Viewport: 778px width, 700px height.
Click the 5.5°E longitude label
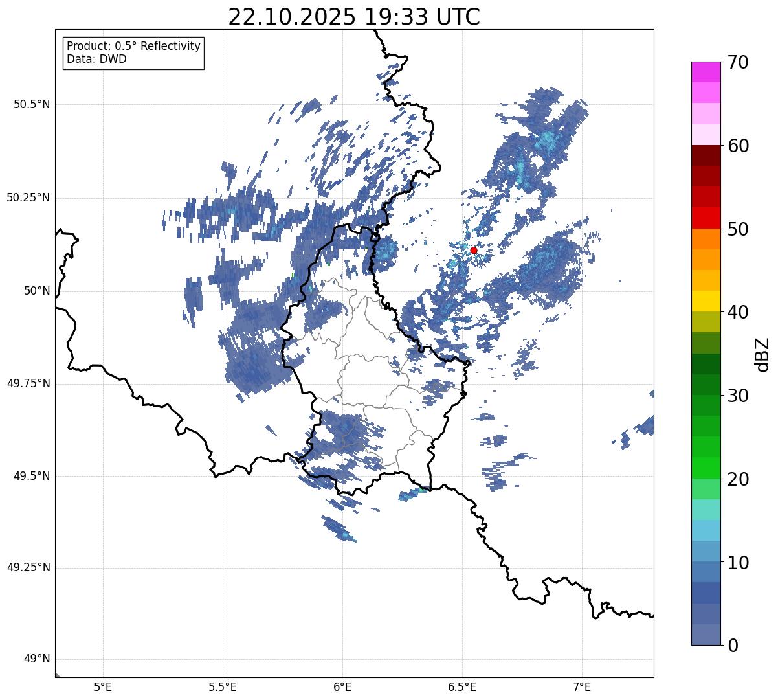(x=223, y=687)
